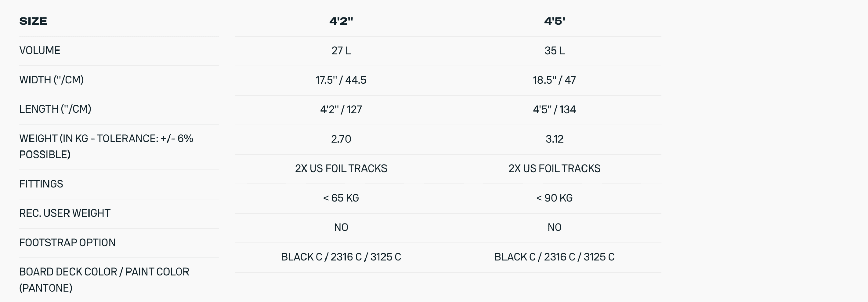This screenshot has height=302, width=868.
Task: Click the 4'2" / 127 length value
Action: [x=341, y=110]
